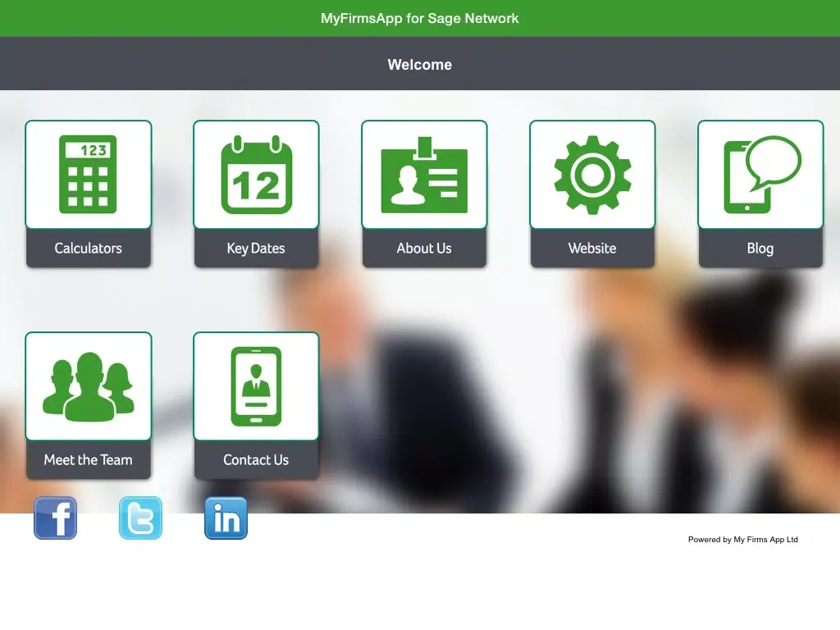
Task: Open the Calculators tile
Action: tap(89, 194)
